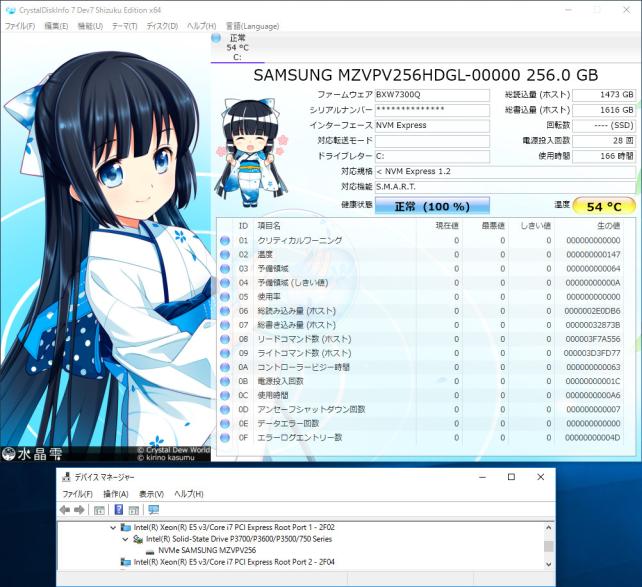
Task: Select PCI Express Root Port 2 - 2F04 item
Action: 234,562
